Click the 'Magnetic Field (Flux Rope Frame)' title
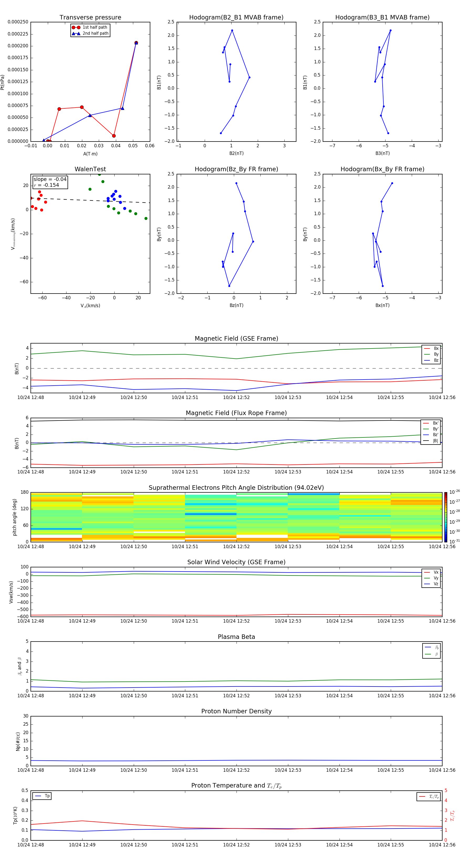The width and height of the screenshot is (473, 868). point(236,413)
